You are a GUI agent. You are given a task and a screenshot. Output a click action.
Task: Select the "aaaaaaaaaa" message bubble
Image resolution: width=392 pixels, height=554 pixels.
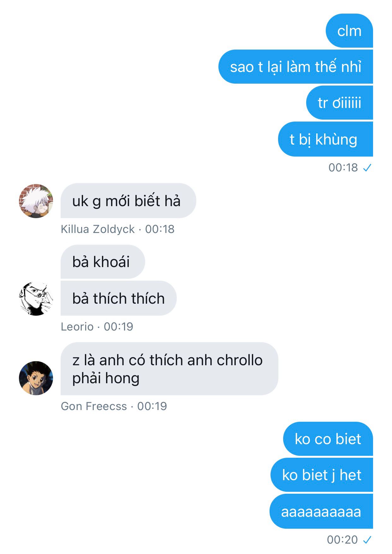click(x=321, y=511)
